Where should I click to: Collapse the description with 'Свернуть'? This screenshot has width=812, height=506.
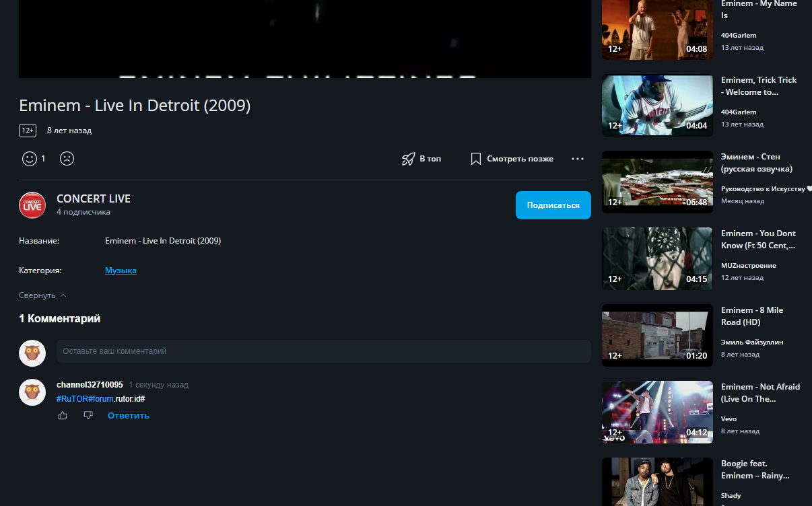pyautogui.click(x=42, y=295)
